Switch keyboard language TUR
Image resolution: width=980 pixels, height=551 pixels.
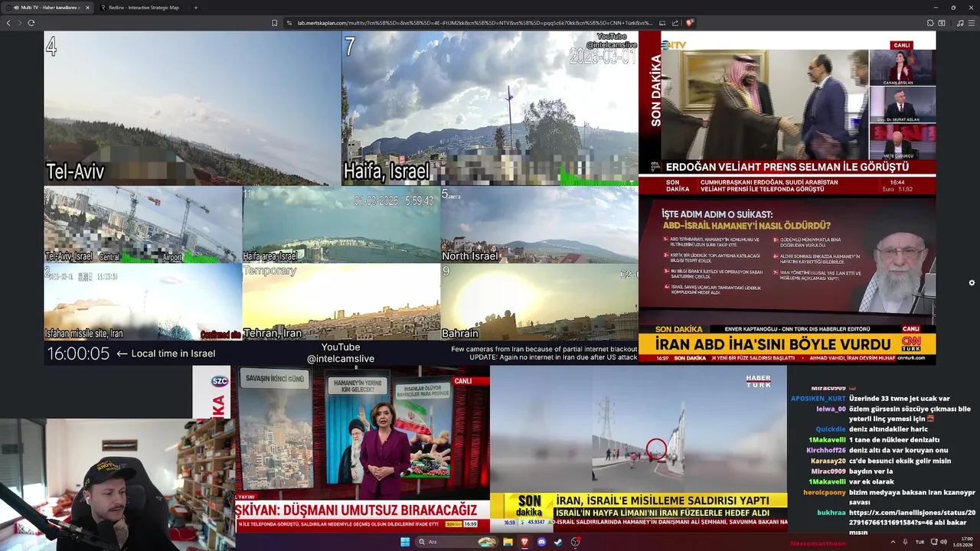click(920, 542)
